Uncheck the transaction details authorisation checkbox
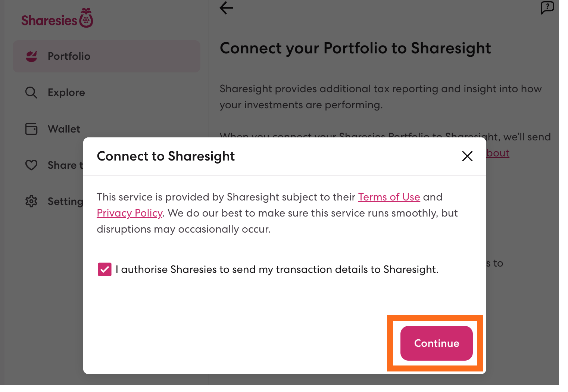The height and width of the screenshot is (392, 568). point(104,269)
